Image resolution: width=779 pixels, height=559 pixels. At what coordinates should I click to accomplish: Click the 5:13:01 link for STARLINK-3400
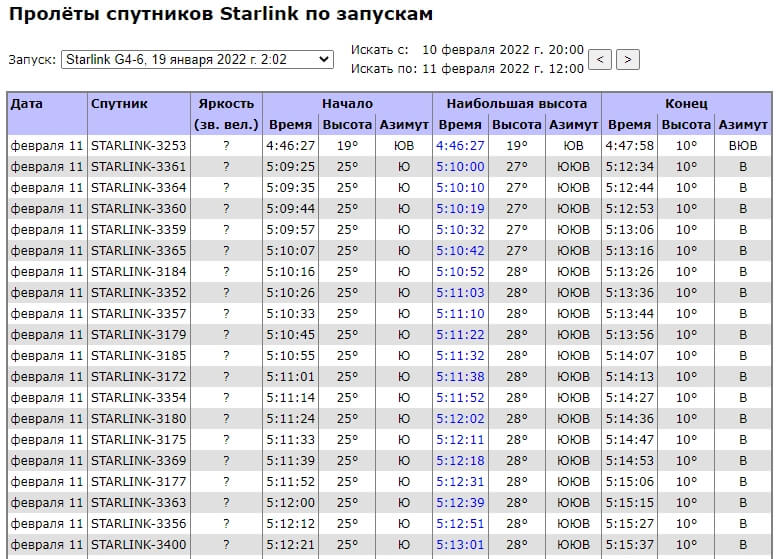pyautogui.click(x=460, y=544)
